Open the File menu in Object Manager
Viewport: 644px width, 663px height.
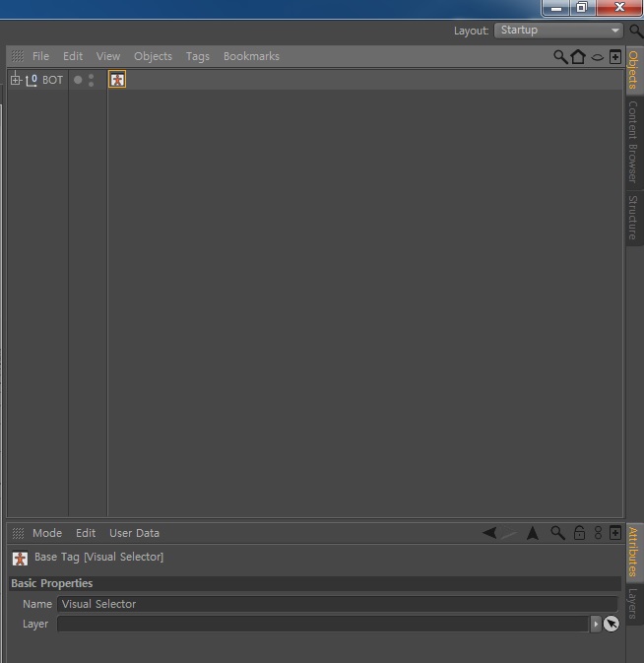pos(40,56)
